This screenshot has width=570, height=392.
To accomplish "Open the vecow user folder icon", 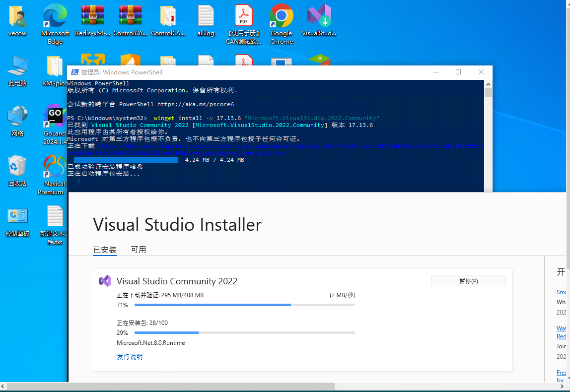I will click(x=17, y=21).
